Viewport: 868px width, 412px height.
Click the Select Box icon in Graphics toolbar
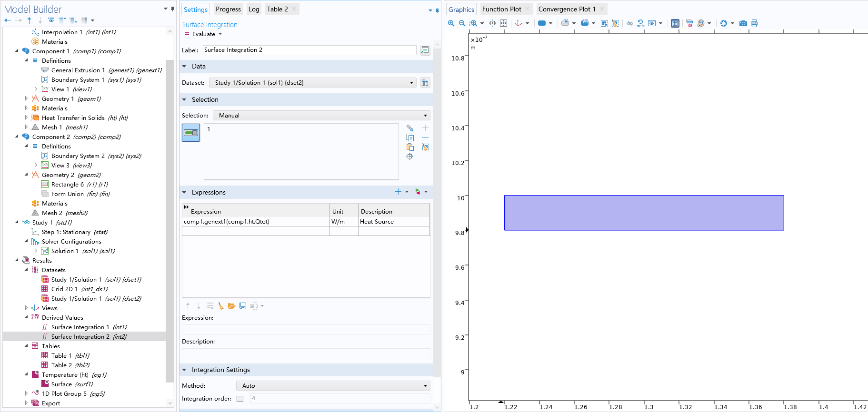(x=604, y=23)
